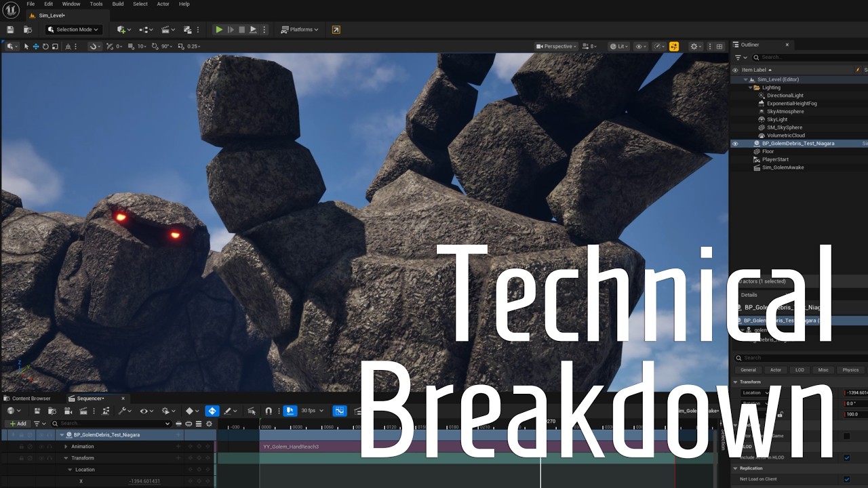Screen dimensions: 868x488
Task: Open the Tools menu
Action: pos(96,4)
